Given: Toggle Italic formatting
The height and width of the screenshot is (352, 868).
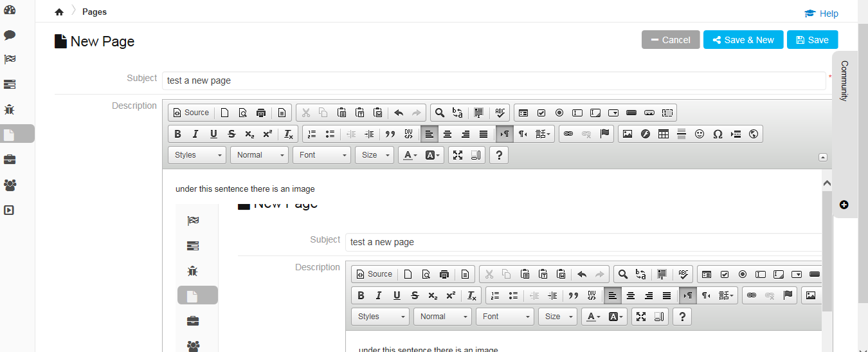Looking at the screenshot, I should point(195,134).
